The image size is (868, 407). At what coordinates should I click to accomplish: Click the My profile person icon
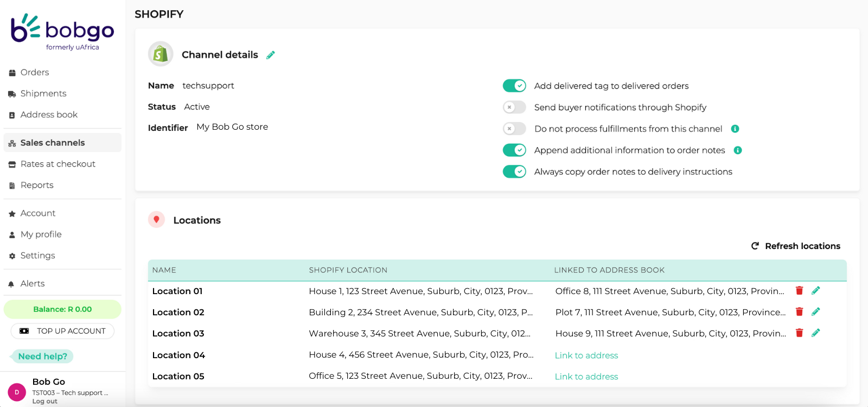12,235
